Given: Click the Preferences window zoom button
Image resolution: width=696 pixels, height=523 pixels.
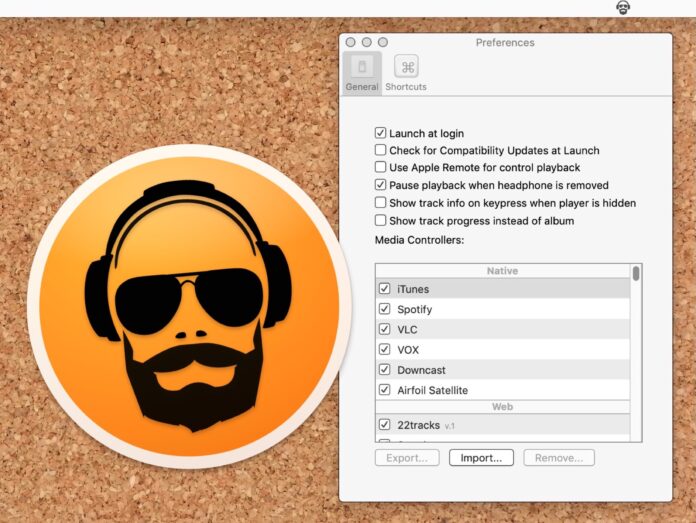Looking at the screenshot, I should pos(383,42).
